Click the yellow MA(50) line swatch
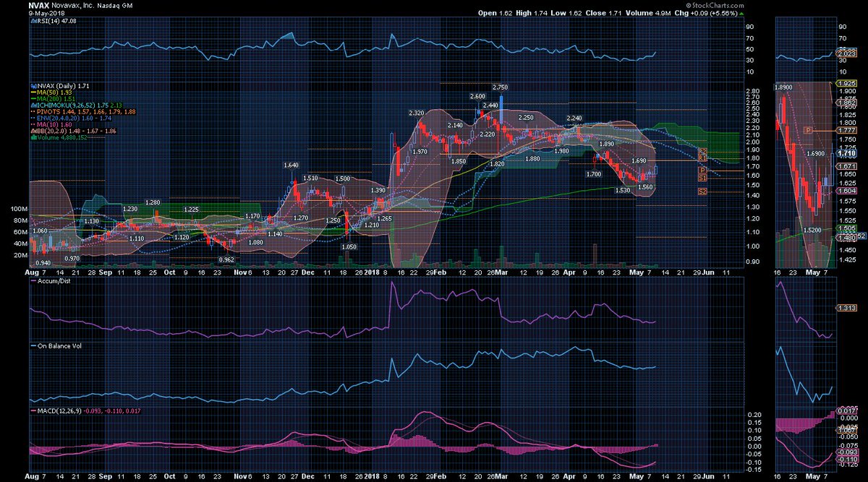Image resolution: width=868 pixels, height=482 pixels. pyautogui.click(x=33, y=92)
